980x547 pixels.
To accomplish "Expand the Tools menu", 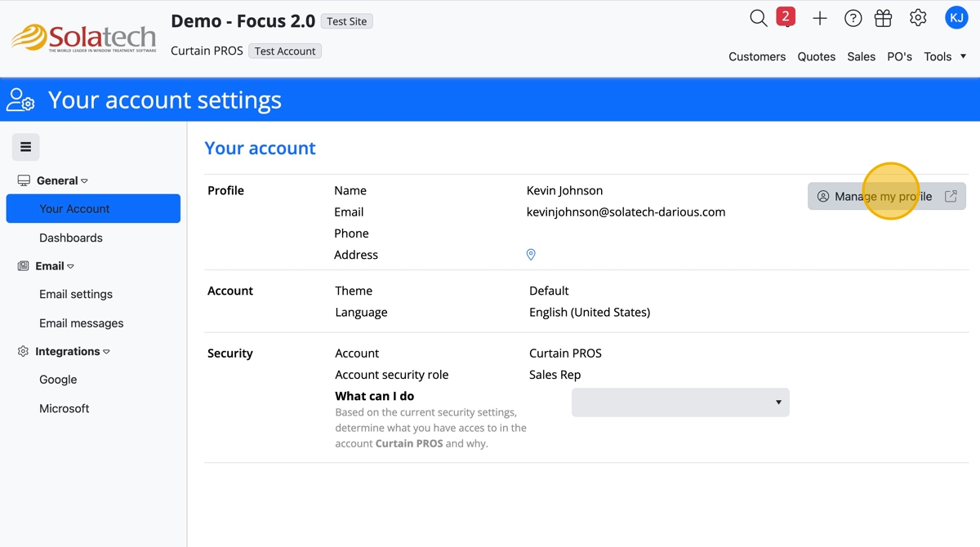I will point(945,56).
